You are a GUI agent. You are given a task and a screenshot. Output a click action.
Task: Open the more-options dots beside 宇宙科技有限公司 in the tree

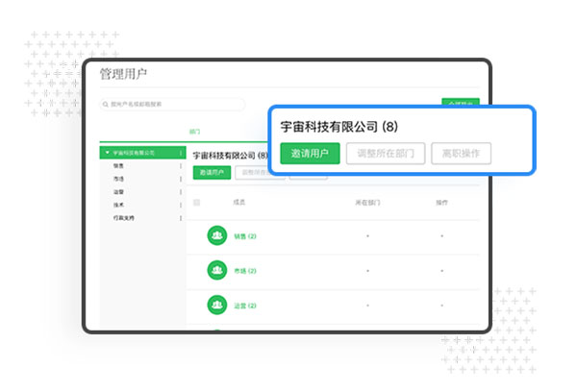click(x=181, y=153)
